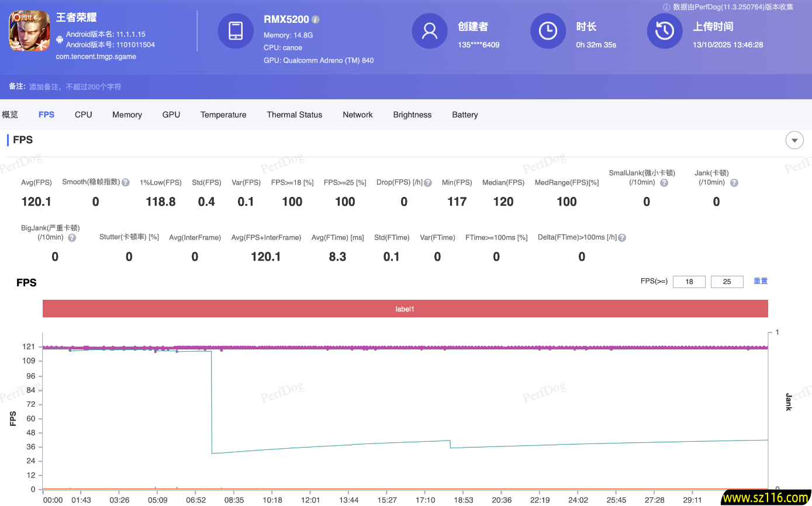Viewport: 812px width, 506px height.
Task: Click the 重置 reset link
Action: tap(761, 281)
